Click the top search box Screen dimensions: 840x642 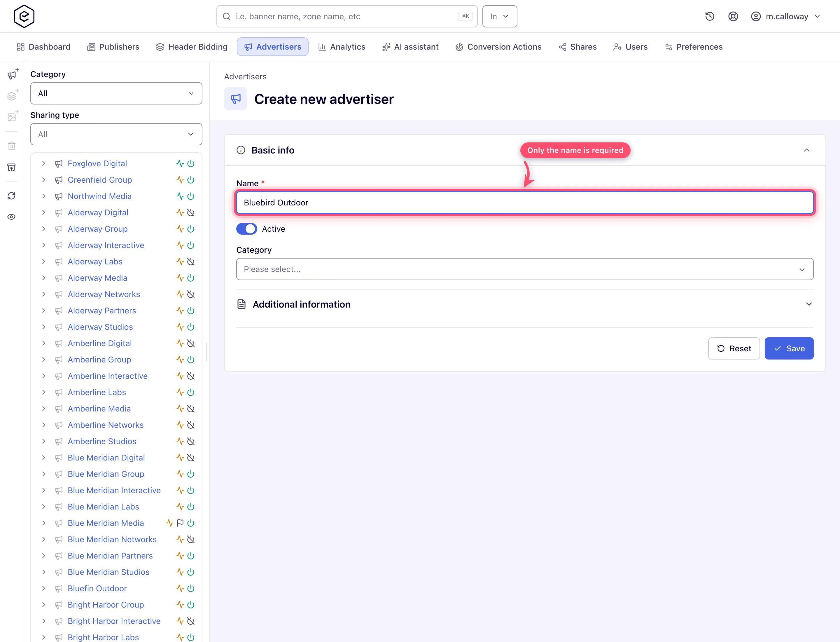click(347, 16)
